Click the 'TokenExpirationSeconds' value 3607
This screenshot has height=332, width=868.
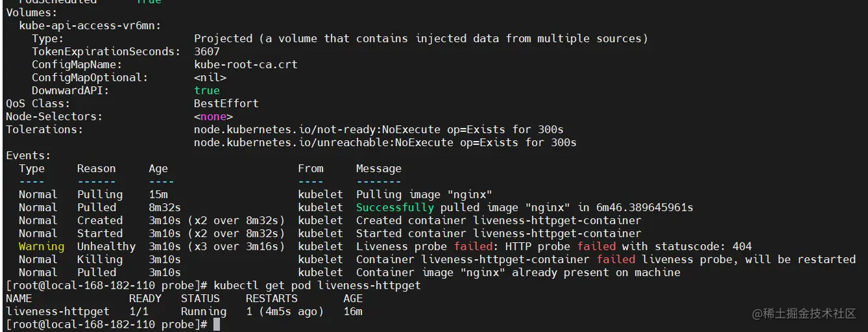(x=207, y=51)
